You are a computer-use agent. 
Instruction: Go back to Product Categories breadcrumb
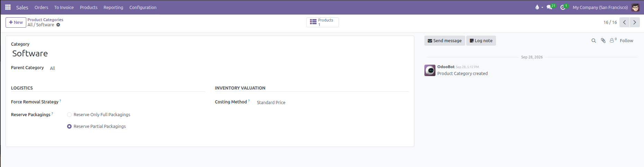(x=45, y=20)
